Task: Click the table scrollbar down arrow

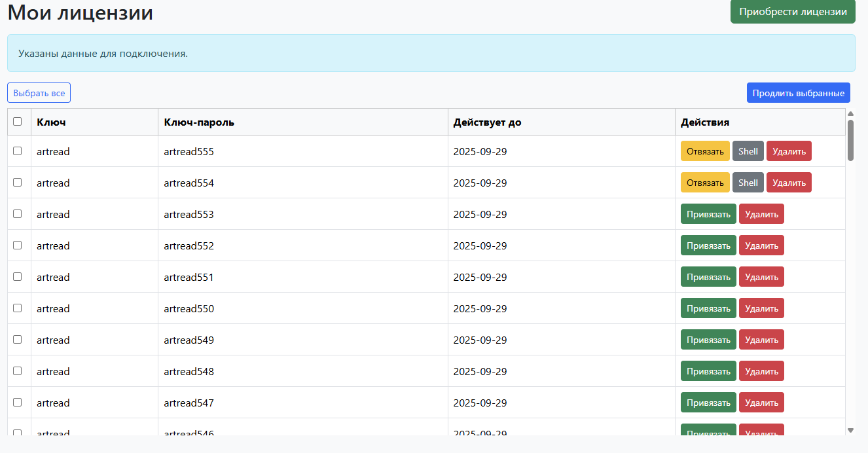Action: pos(850,430)
